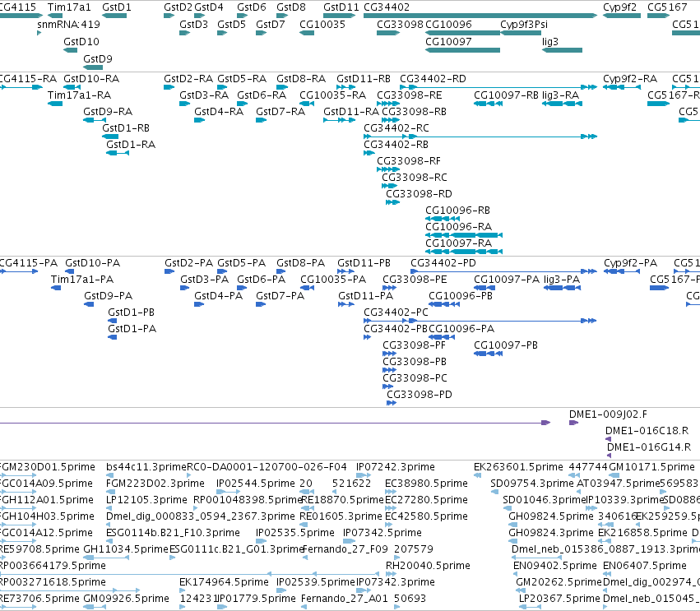Open the GstD4-RA transcript
700x611 pixels.
199,120
